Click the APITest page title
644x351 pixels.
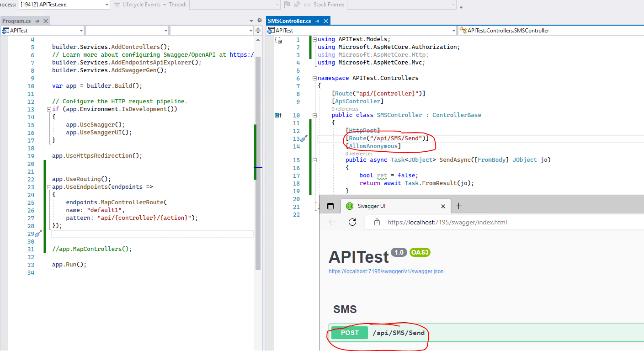(359, 257)
